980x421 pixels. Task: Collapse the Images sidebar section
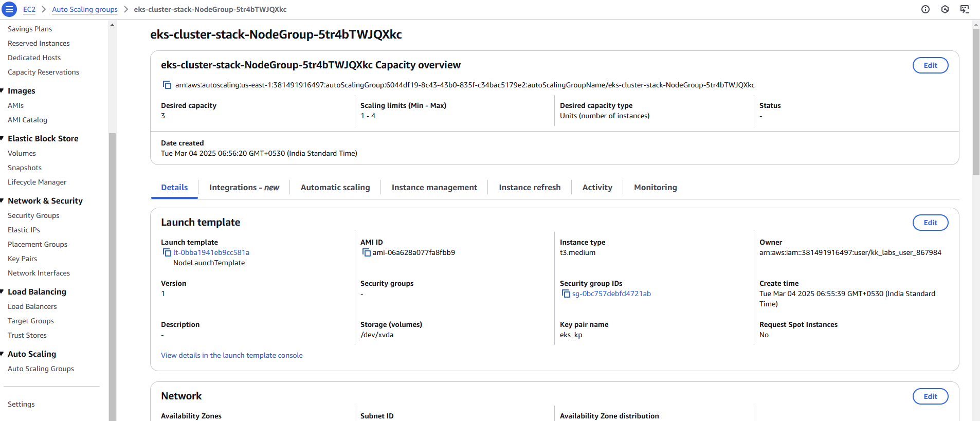(x=3, y=91)
